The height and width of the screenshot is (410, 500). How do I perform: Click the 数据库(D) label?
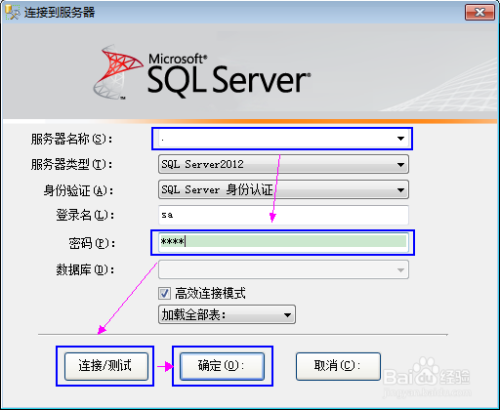coord(85,270)
